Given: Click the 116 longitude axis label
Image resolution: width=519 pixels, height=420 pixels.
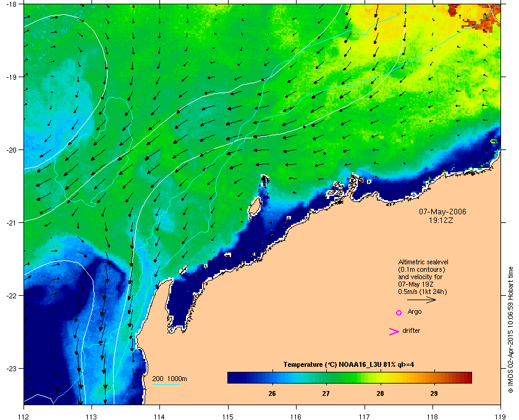Looking at the screenshot, I should click(296, 417).
